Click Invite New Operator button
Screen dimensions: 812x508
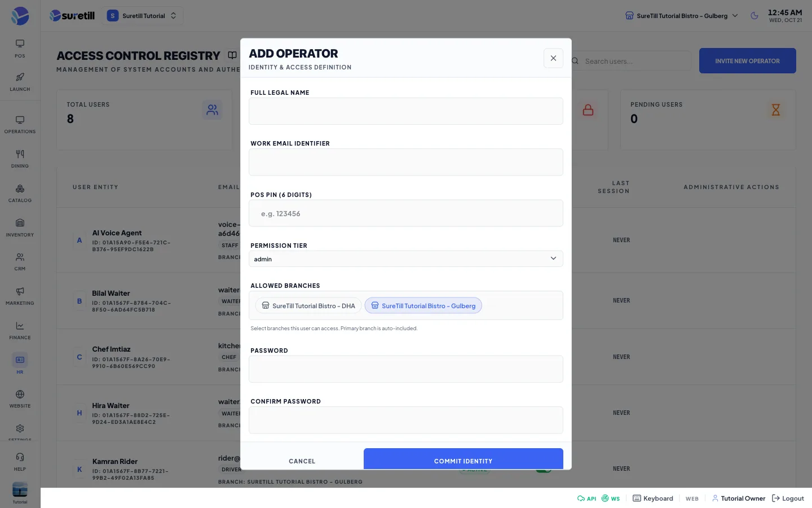point(748,61)
